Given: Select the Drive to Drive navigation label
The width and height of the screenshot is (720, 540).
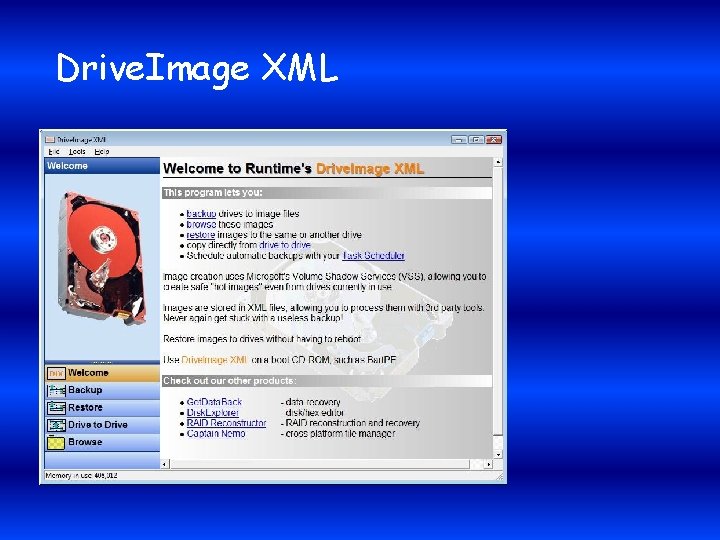Looking at the screenshot, I should 97,425.
